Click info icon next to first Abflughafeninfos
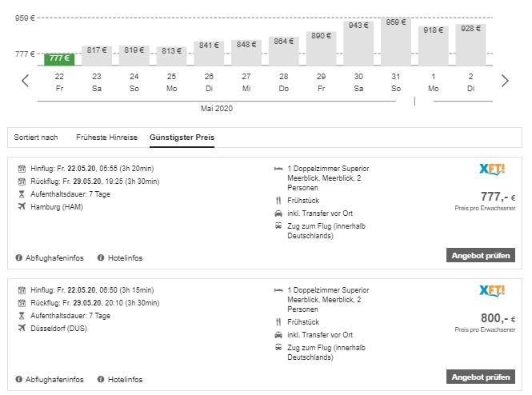This screenshot has height=395, width=532. (18, 257)
